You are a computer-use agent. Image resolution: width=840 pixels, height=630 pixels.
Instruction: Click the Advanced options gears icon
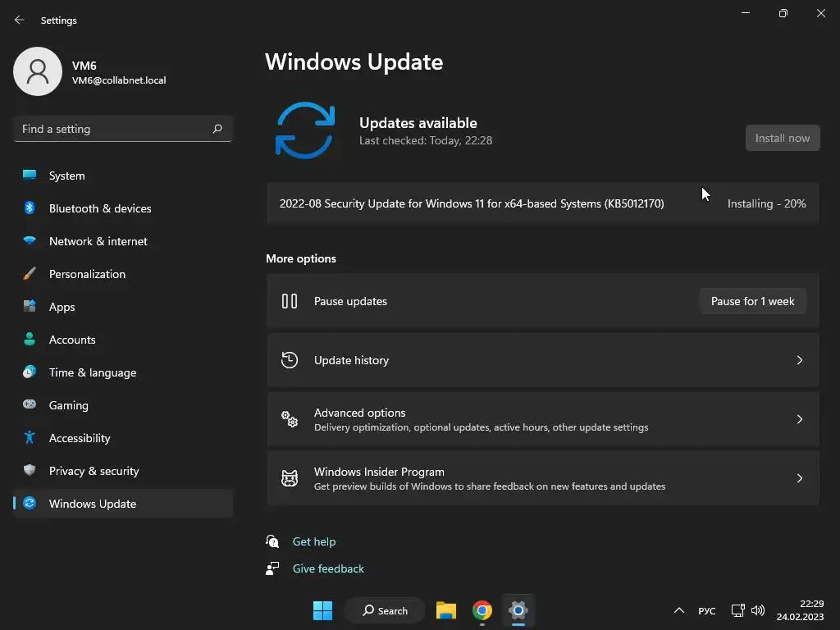click(290, 419)
